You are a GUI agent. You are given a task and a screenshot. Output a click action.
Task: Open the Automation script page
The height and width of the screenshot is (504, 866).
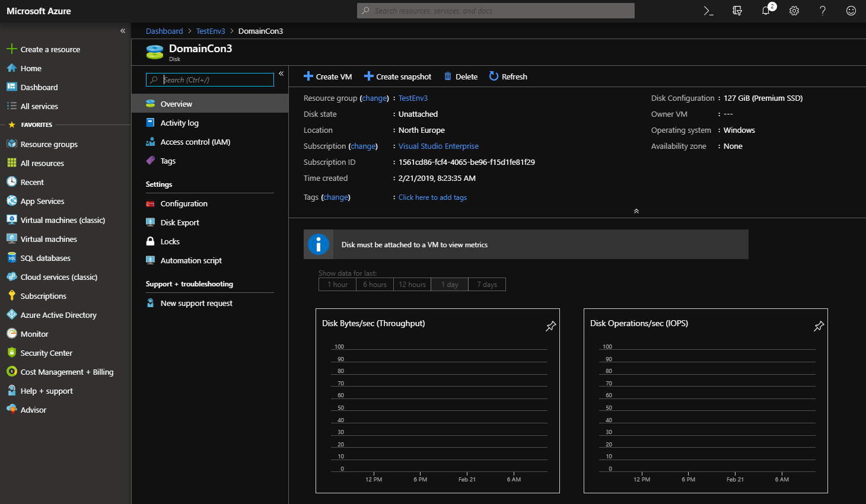210,260
